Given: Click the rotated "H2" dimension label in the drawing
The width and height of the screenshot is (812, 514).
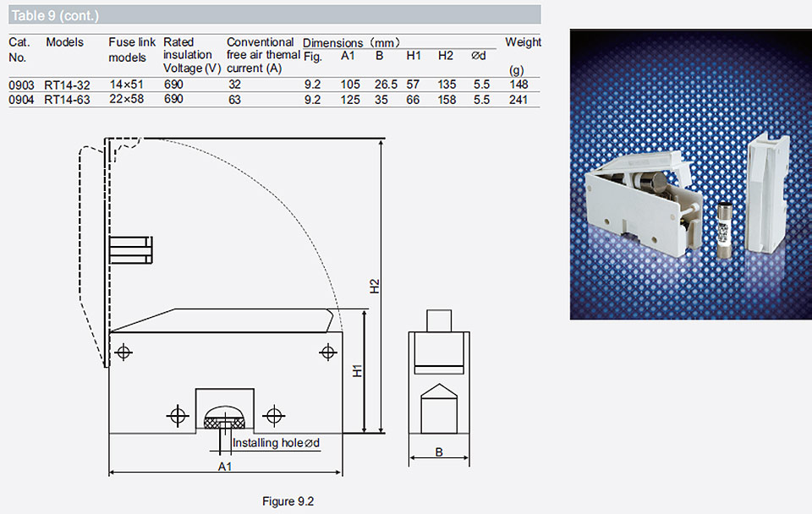Looking at the screenshot, I should (x=375, y=287).
